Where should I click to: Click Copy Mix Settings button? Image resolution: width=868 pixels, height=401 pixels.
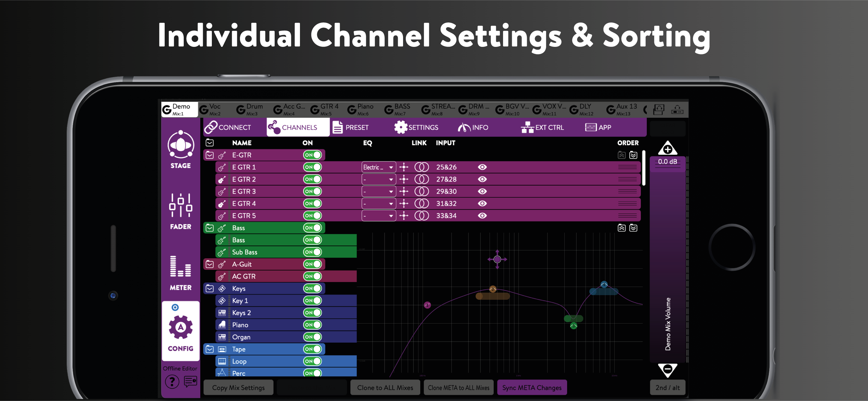point(238,388)
